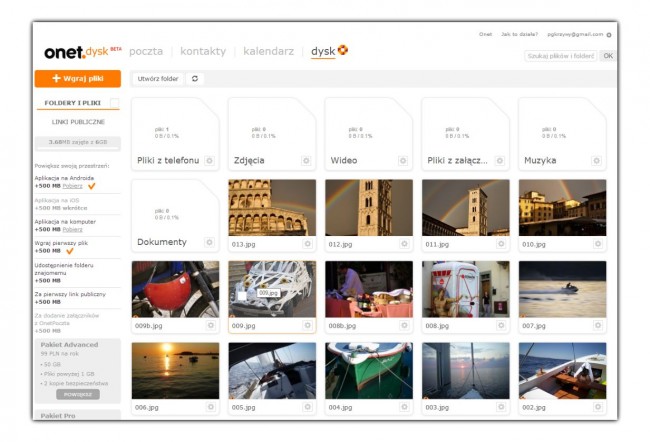Open the 006.jpg sunset thumbnail
Screen dimensions: 650x442
pos(175,371)
